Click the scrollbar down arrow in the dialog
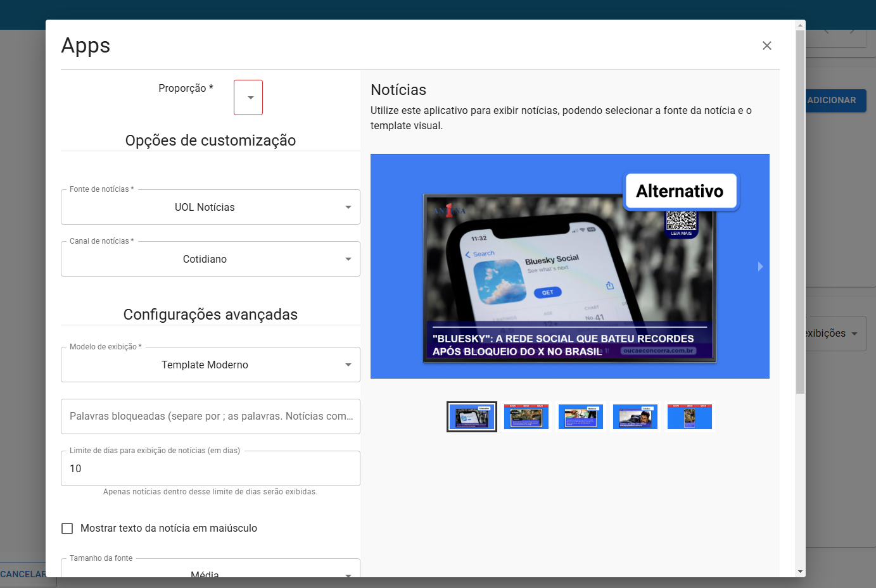This screenshot has width=876, height=588. click(x=801, y=572)
